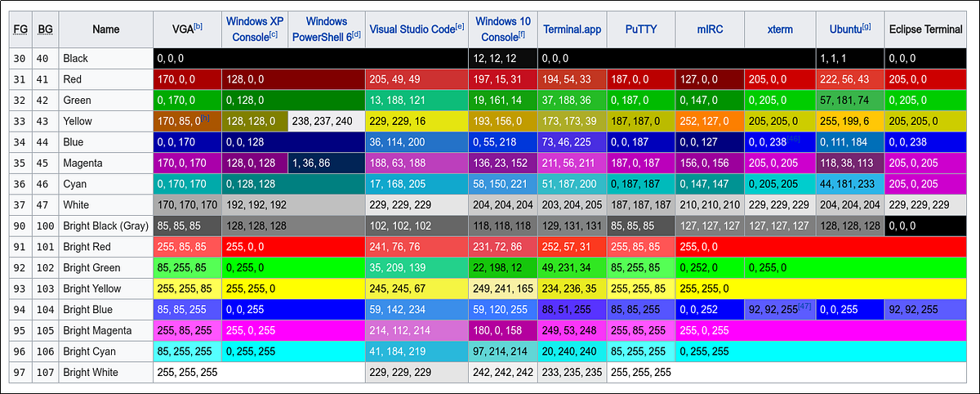Click BG code 107 in Bright White row
This screenshot has height=394, width=980.
coord(46,372)
